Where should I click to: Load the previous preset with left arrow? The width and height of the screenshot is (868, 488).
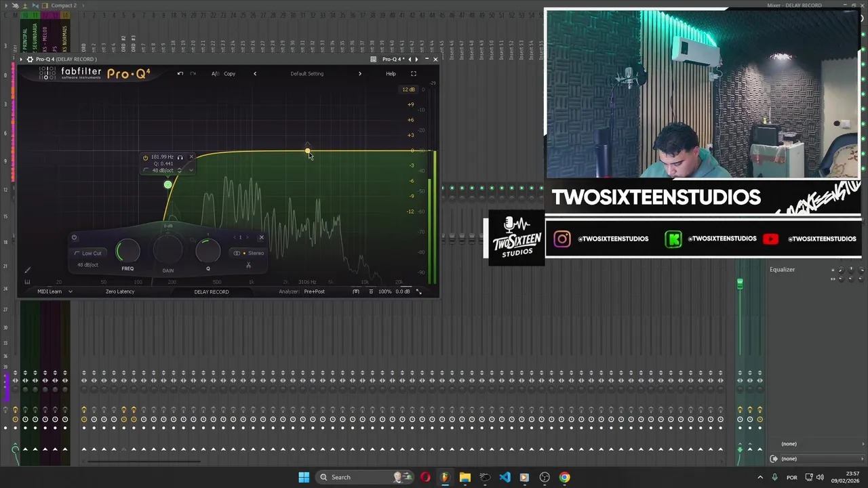click(x=255, y=73)
